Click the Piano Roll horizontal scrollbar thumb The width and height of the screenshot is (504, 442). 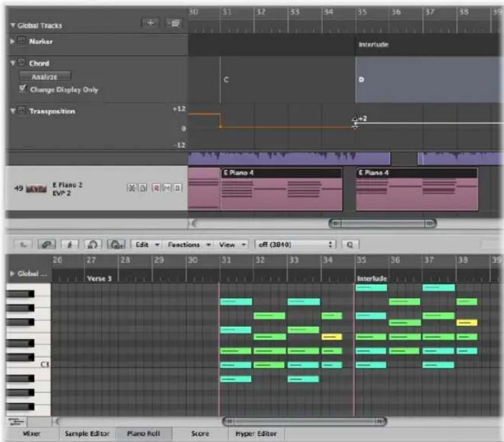[x=304, y=421]
